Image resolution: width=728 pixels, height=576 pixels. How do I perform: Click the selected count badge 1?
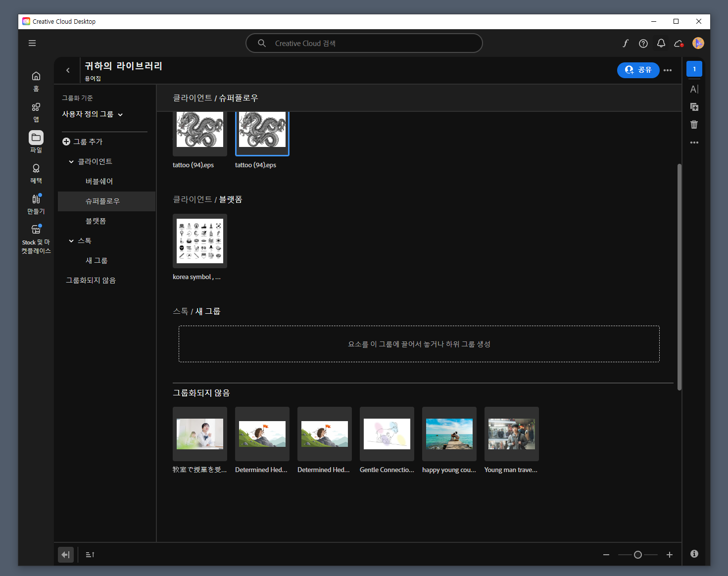(x=694, y=69)
